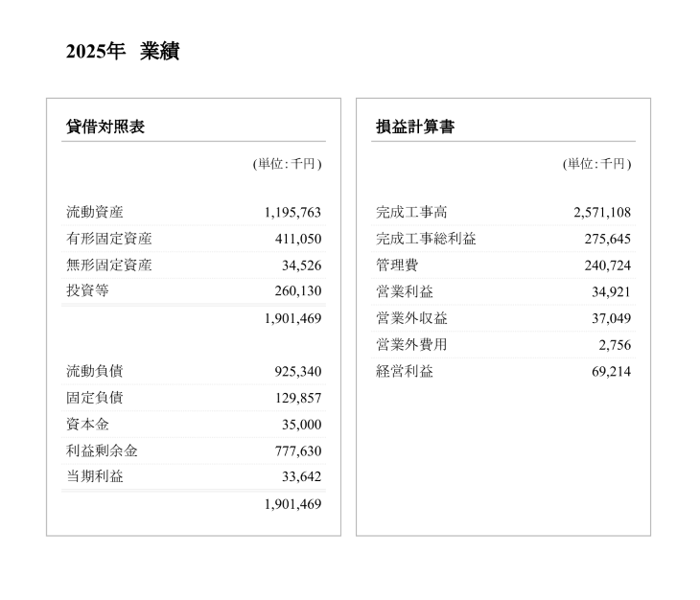Click the 流動負債 row label
This screenshot has height=600, width=700.
95,372
